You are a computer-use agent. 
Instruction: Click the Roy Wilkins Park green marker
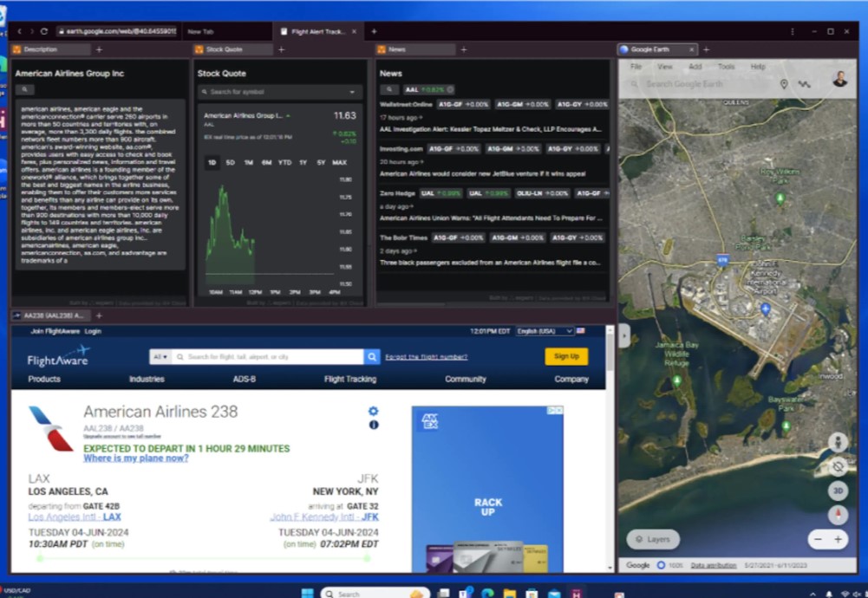[x=780, y=198]
